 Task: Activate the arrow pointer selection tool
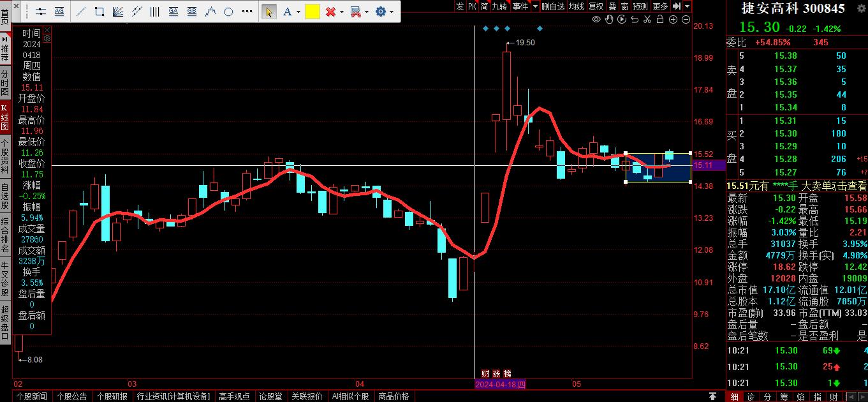point(269,11)
